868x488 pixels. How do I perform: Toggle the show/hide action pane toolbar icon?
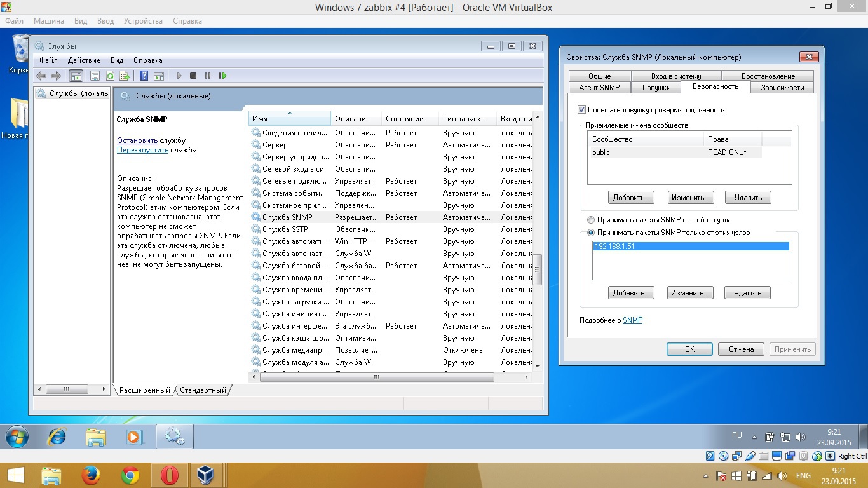(159, 76)
